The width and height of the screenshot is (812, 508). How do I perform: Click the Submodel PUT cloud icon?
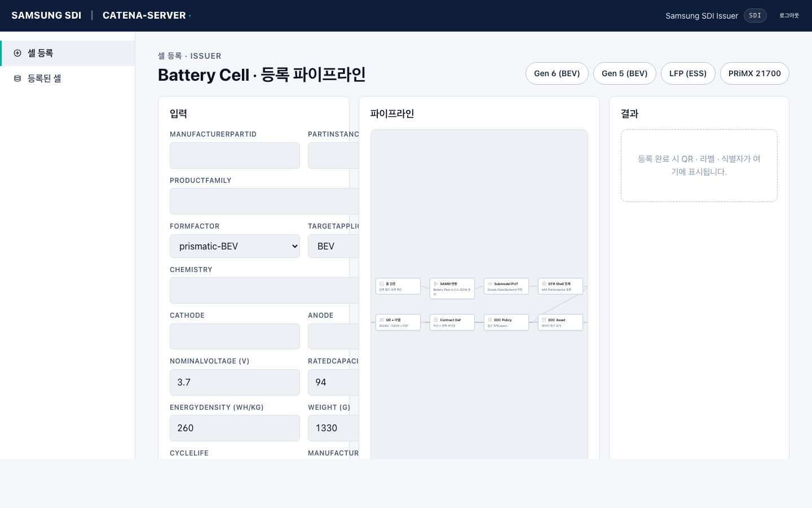tap(490, 284)
